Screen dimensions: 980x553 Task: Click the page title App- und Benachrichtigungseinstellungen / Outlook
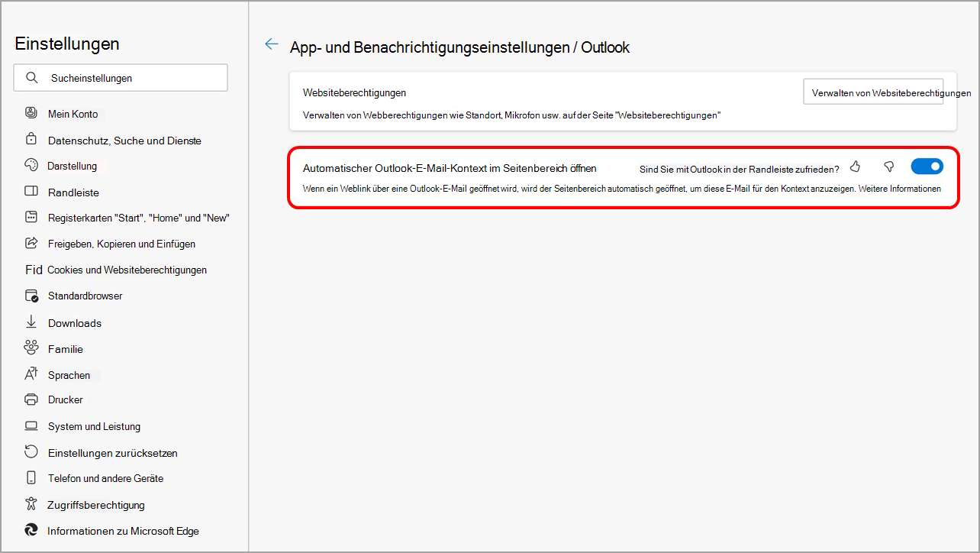(x=459, y=47)
